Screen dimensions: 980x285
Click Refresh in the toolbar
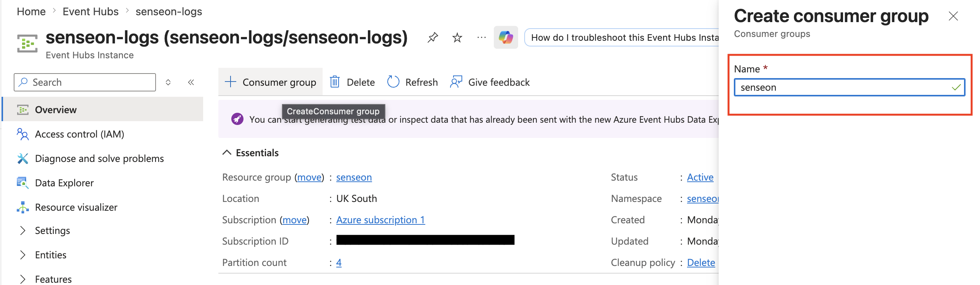[412, 82]
